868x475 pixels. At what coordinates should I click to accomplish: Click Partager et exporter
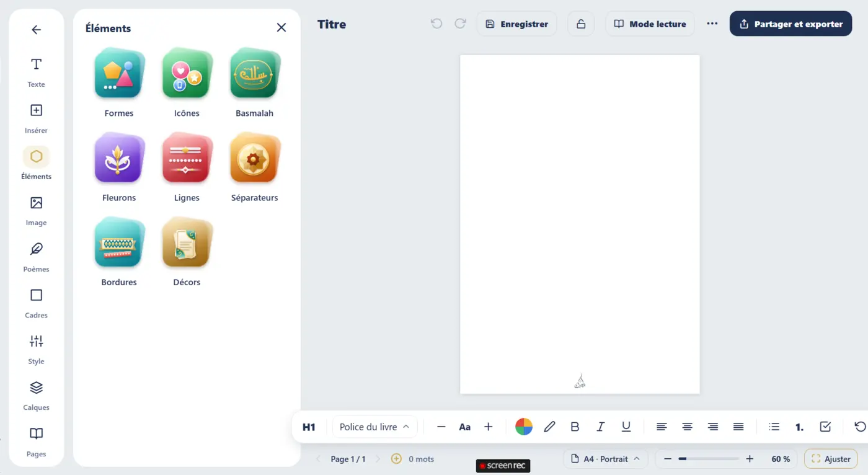point(790,24)
